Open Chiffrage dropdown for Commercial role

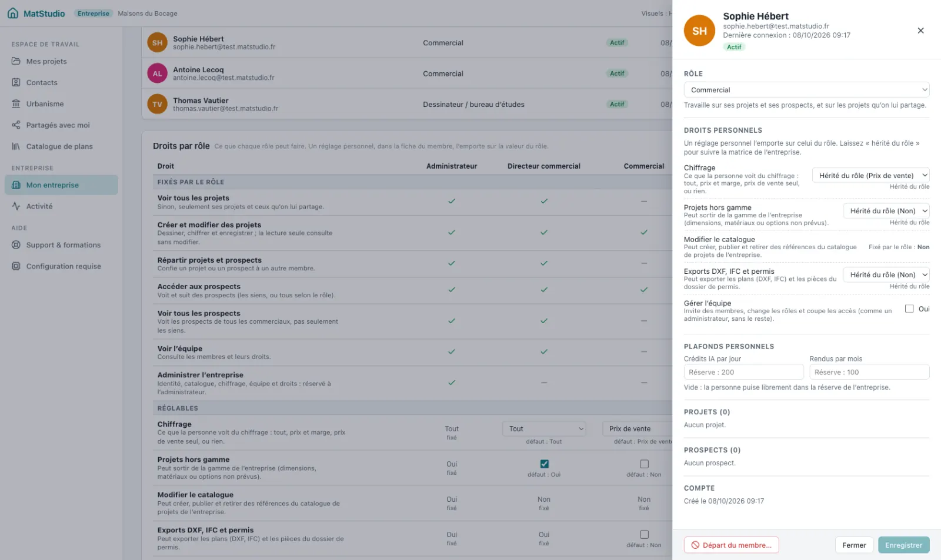pyautogui.click(x=638, y=428)
